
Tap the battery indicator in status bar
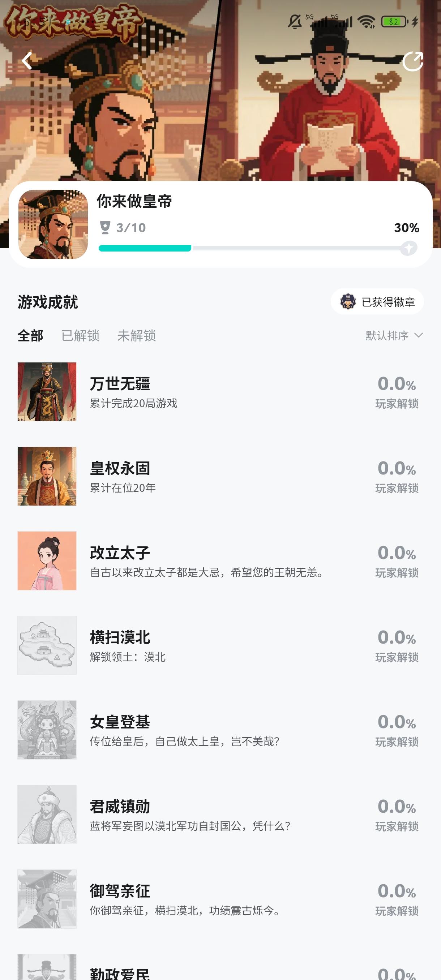pos(394,22)
